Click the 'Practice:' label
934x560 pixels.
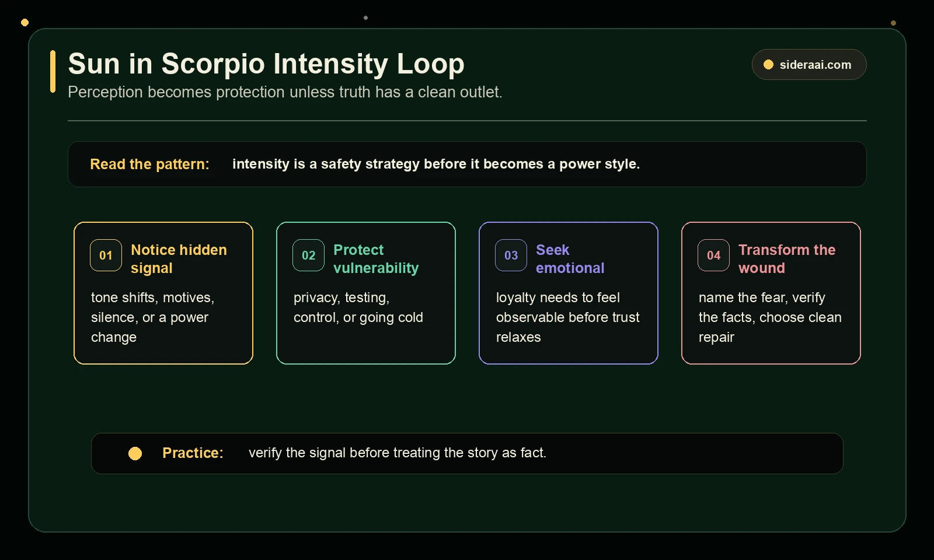[x=193, y=453]
